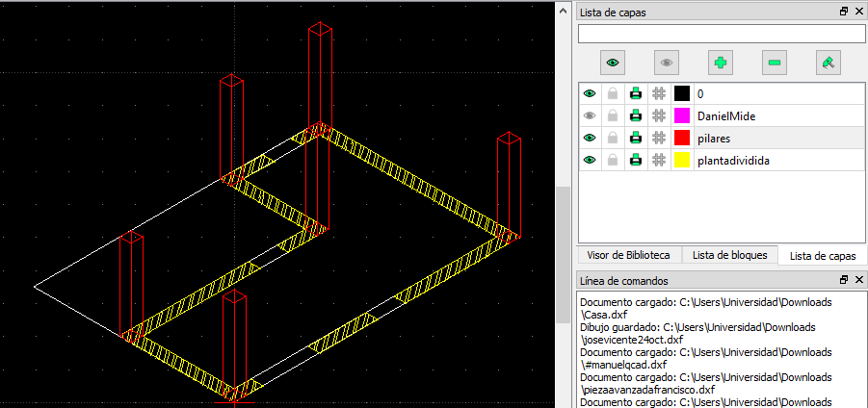
Task: Lock the DanielMide layer
Action: 613,115
